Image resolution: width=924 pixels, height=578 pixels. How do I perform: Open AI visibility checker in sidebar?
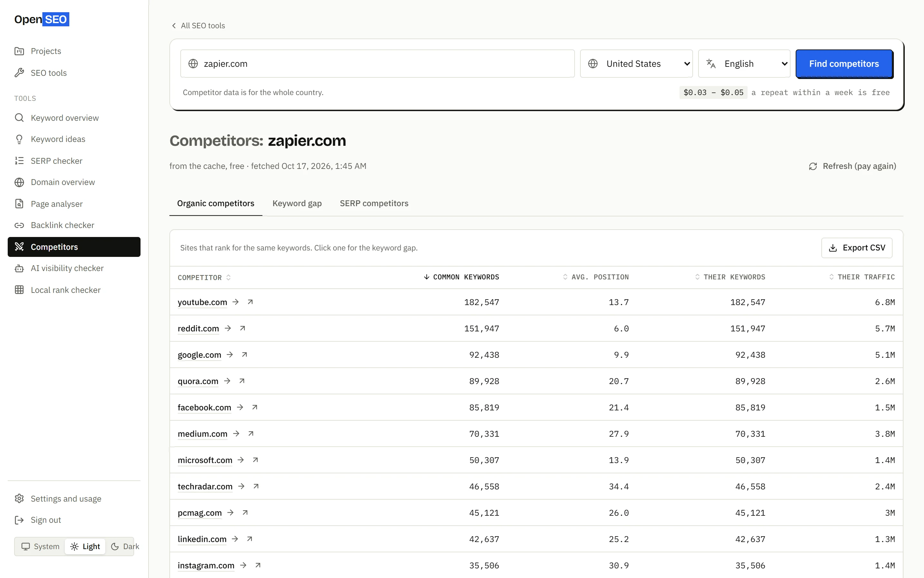tap(74, 268)
